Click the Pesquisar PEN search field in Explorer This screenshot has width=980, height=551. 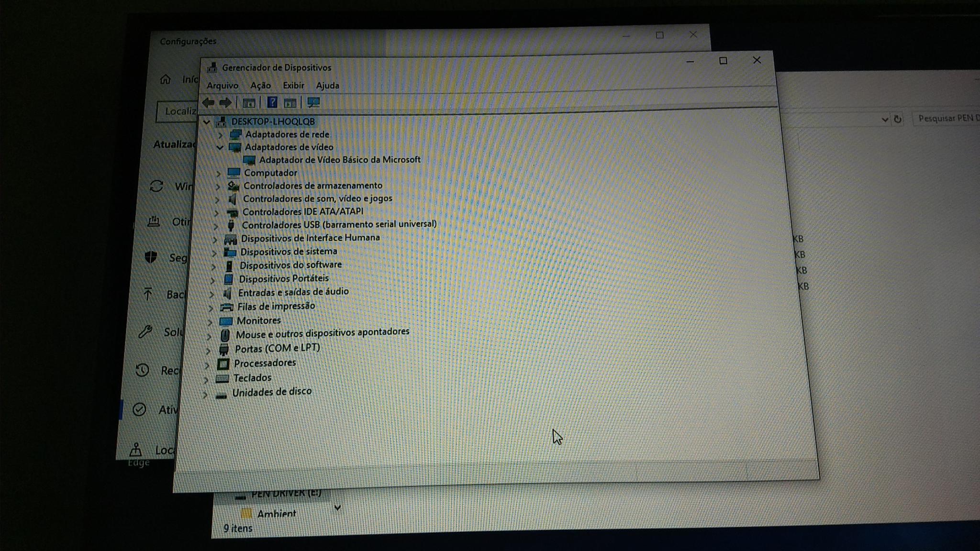947,118
